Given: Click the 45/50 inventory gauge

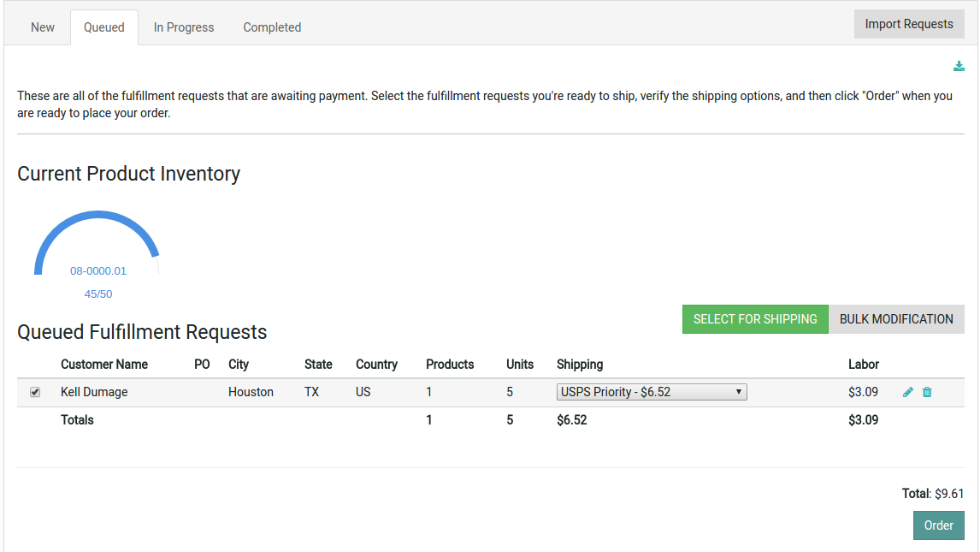Looking at the screenshot, I should pyautogui.click(x=97, y=294).
